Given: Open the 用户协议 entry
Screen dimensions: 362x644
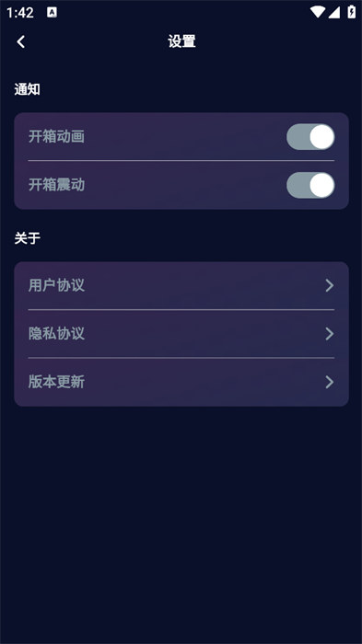Looking at the screenshot, I should tap(181, 285).
